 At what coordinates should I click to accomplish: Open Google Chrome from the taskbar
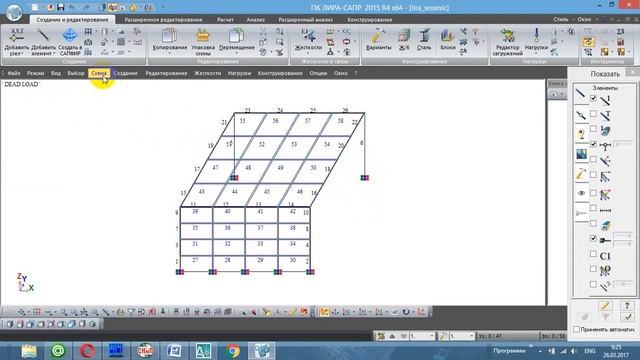tap(233, 351)
